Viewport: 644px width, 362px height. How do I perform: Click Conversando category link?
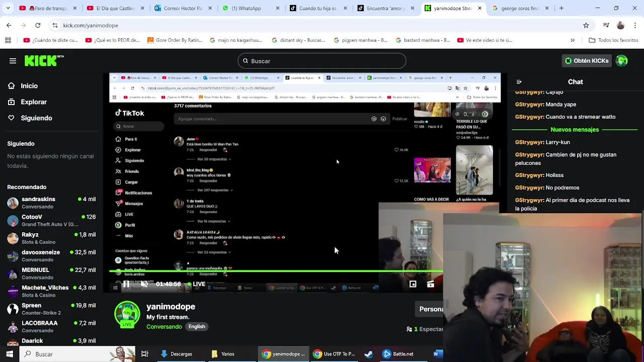164,327
